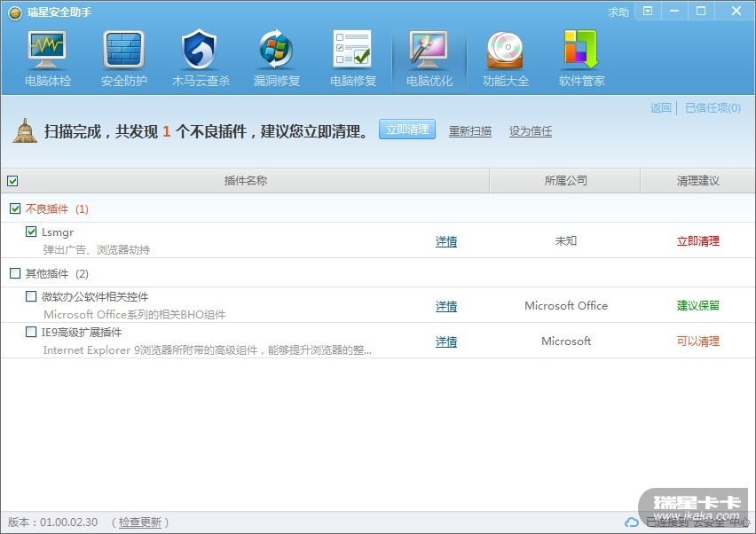
Task: Click 求助 help link in title bar
Action: (618, 12)
